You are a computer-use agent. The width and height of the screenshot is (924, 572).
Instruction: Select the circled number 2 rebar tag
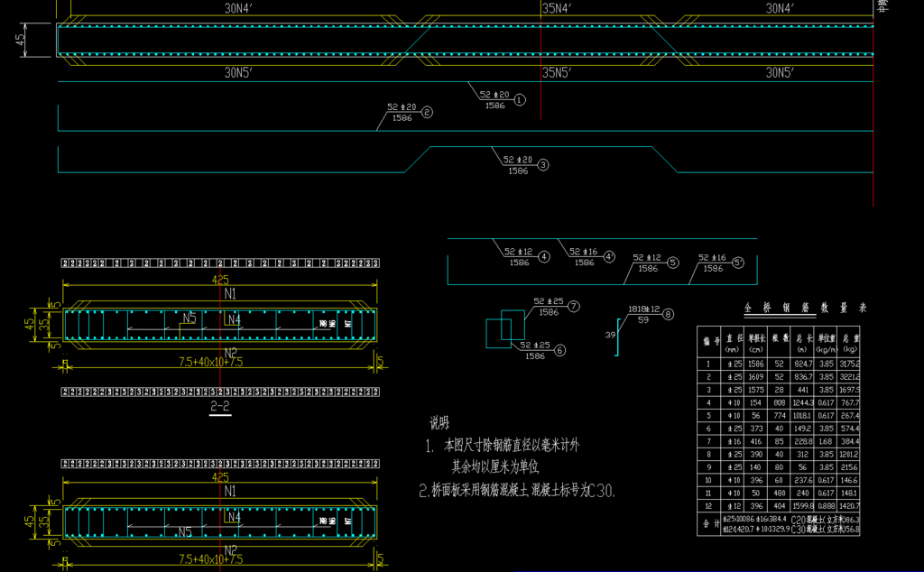[427, 113]
